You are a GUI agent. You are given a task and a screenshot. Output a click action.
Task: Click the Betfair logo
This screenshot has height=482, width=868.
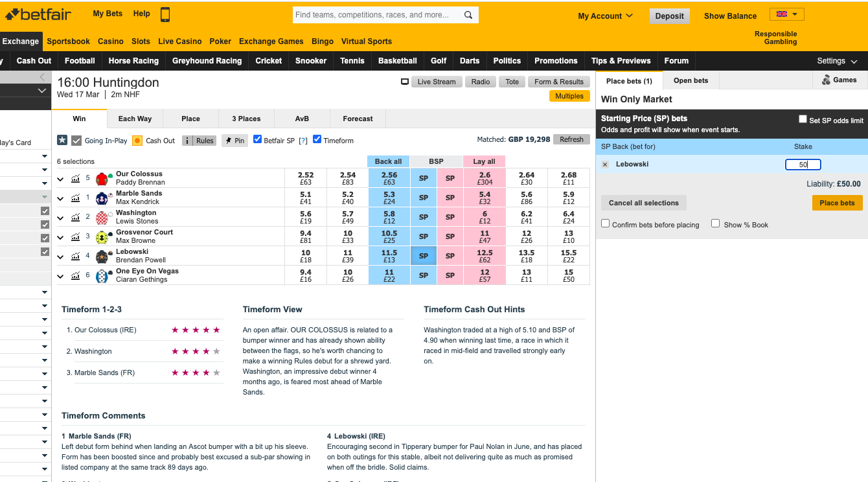[x=38, y=14]
